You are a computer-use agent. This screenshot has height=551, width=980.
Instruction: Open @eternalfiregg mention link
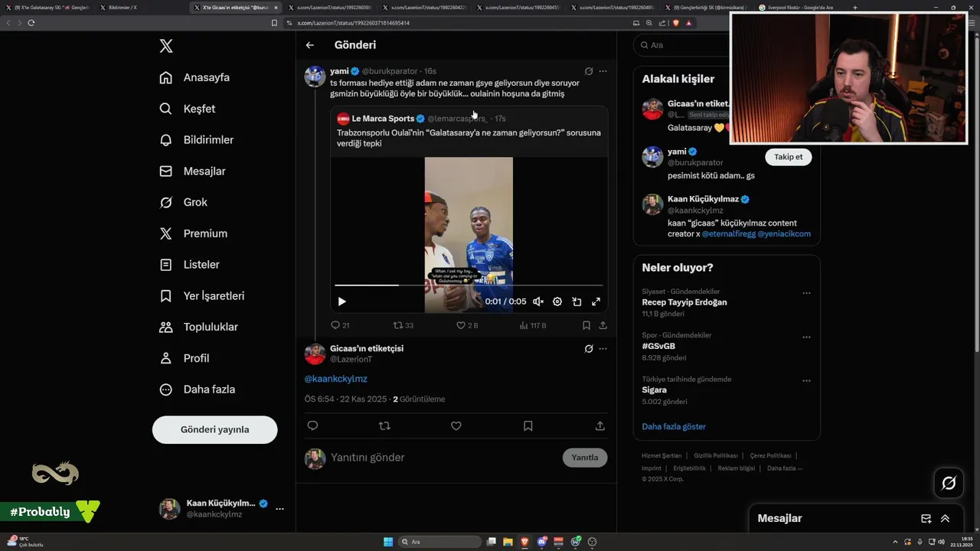(728, 233)
